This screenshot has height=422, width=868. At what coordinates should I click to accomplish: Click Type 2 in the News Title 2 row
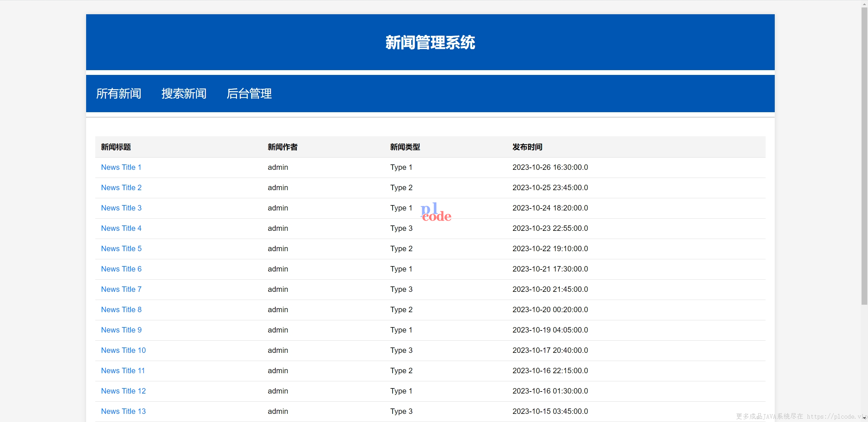click(401, 188)
